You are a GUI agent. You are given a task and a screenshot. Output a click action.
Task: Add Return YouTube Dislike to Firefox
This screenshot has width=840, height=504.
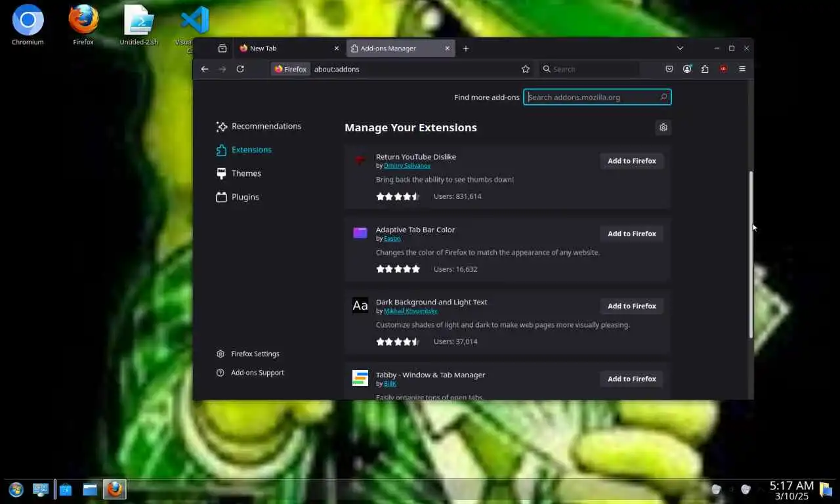click(x=632, y=161)
